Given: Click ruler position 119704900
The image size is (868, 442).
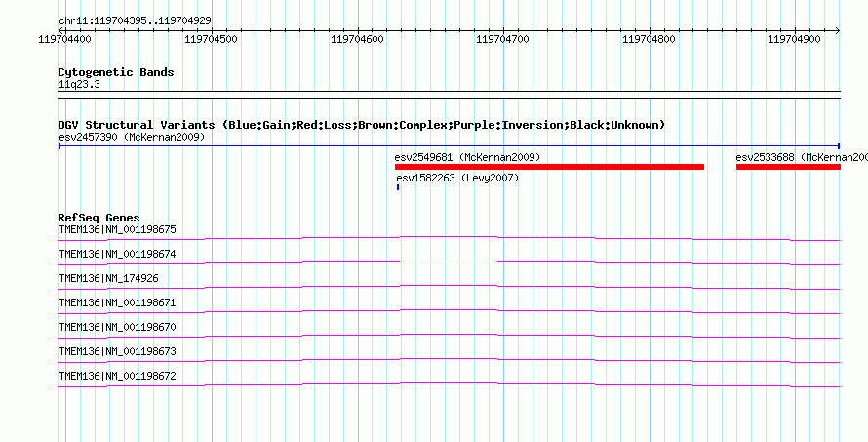Looking at the screenshot, I should [795, 40].
